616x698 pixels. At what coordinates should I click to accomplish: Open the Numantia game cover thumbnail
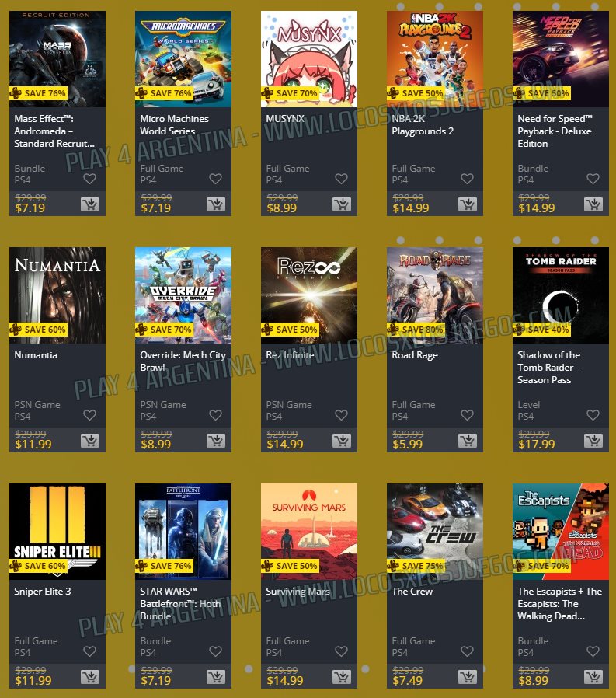[57, 295]
